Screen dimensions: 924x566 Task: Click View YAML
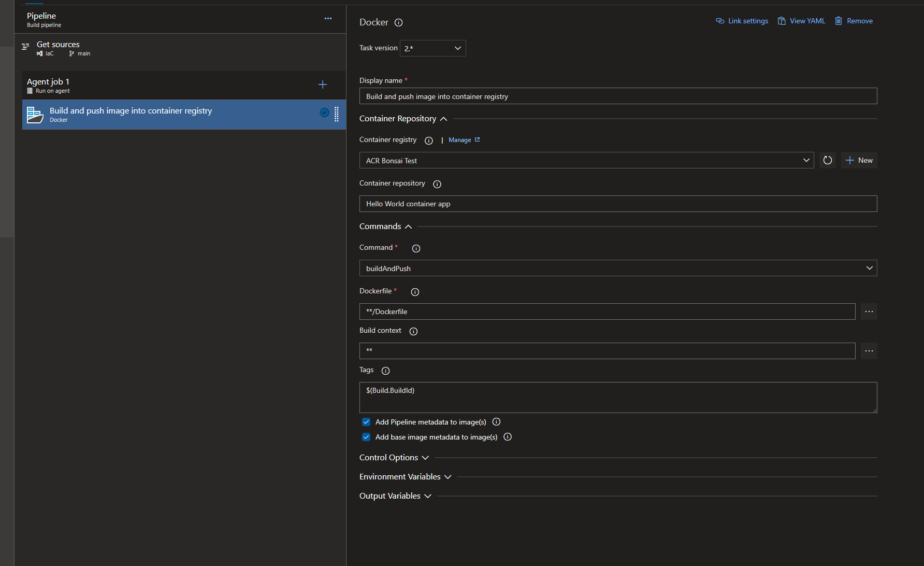pyautogui.click(x=802, y=21)
